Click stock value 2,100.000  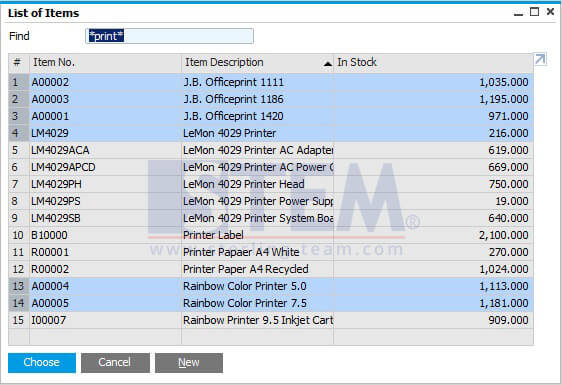504,235
